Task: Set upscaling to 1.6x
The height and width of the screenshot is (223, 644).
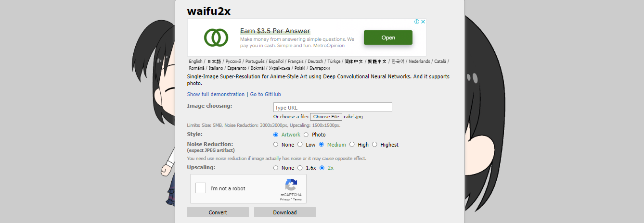Action: tap(300, 168)
